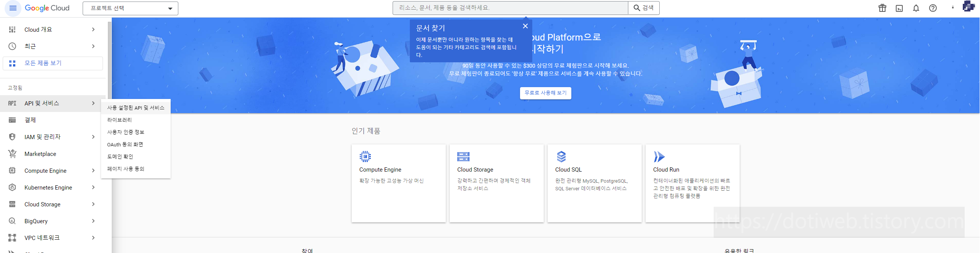
Task: Open the Compute Engine product card
Action: (x=399, y=183)
